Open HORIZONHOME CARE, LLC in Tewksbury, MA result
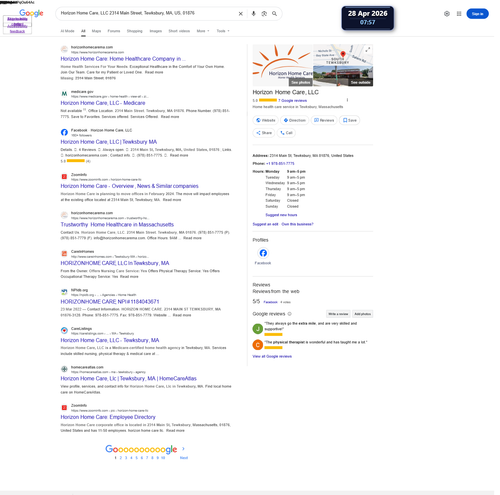500x495 pixels. [x=115, y=263]
